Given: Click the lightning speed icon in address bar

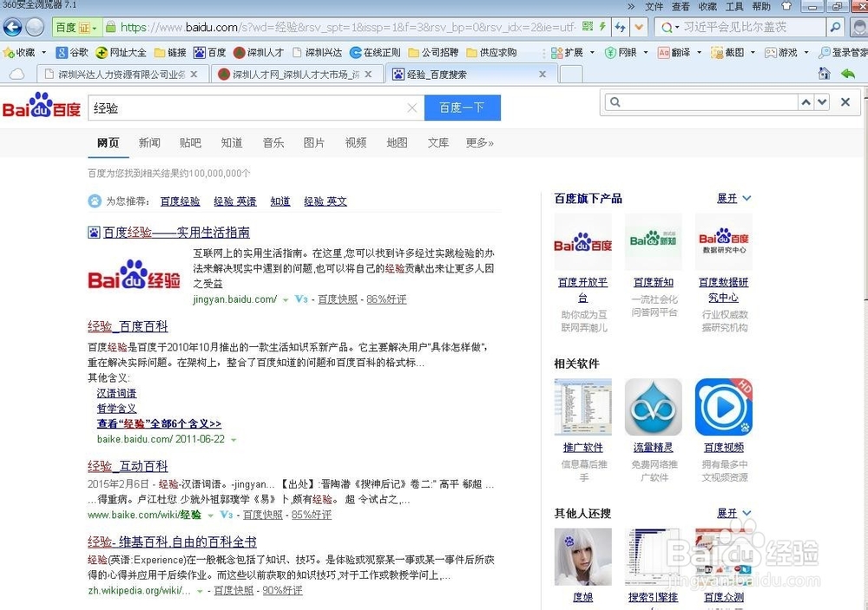Looking at the screenshot, I should [x=602, y=25].
